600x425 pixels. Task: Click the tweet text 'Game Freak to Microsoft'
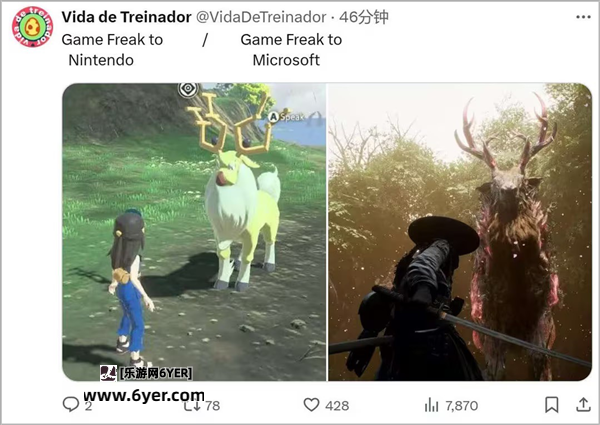tap(291, 50)
